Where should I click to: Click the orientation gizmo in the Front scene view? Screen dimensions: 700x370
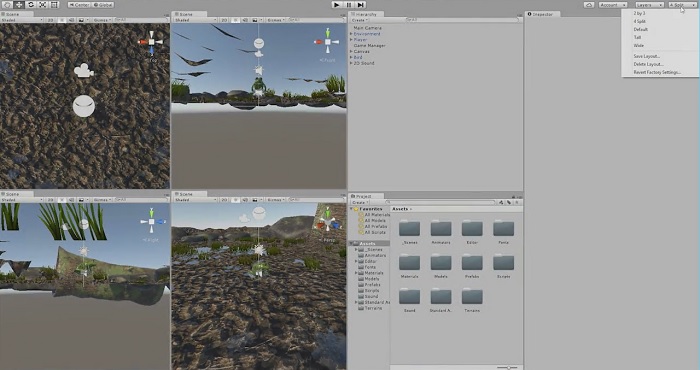coord(327,42)
